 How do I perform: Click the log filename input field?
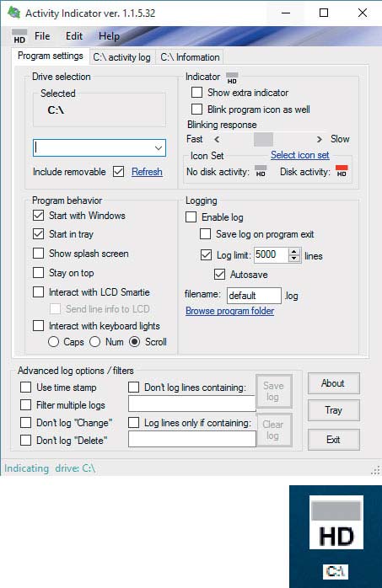pyautogui.click(x=254, y=296)
